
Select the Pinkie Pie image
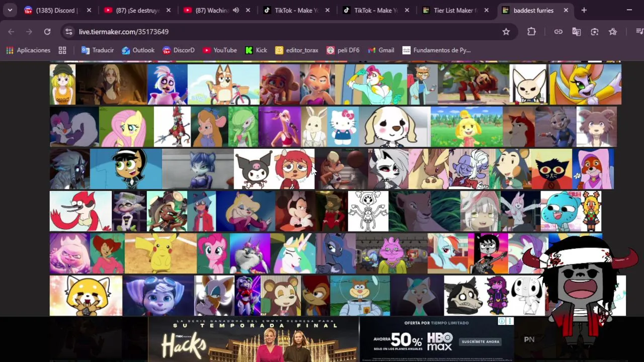(213, 253)
